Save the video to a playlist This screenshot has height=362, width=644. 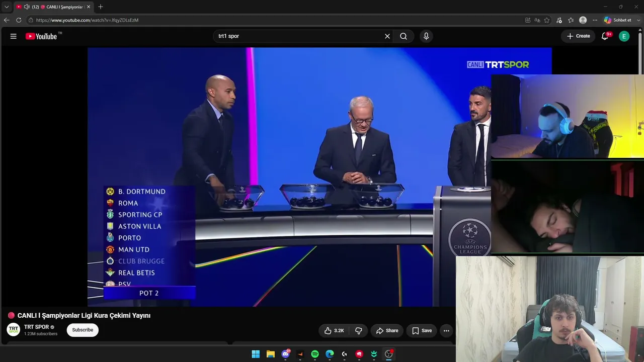pyautogui.click(x=422, y=330)
